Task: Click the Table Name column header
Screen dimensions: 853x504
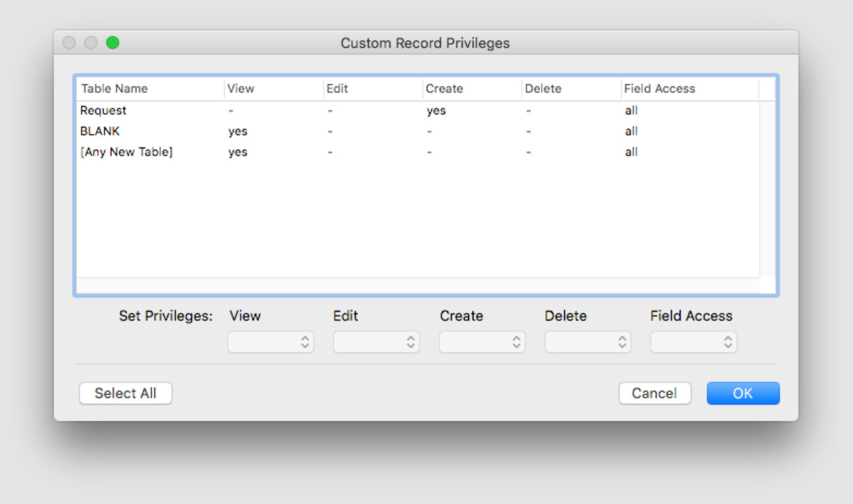Action: click(x=114, y=89)
